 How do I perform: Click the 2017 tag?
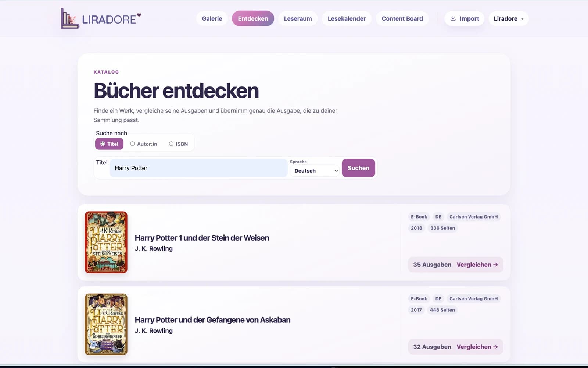(x=416, y=310)
